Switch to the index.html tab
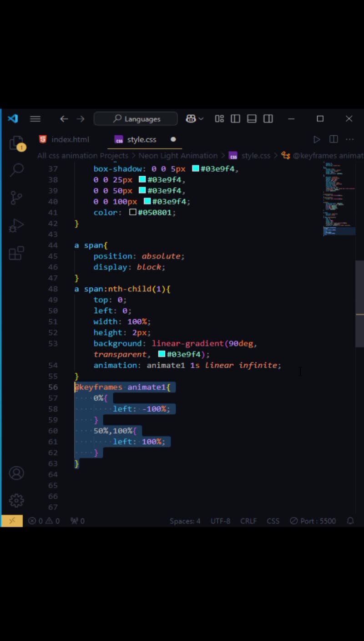Viewport: 364px width, 641px height. [x=64, y=139]
